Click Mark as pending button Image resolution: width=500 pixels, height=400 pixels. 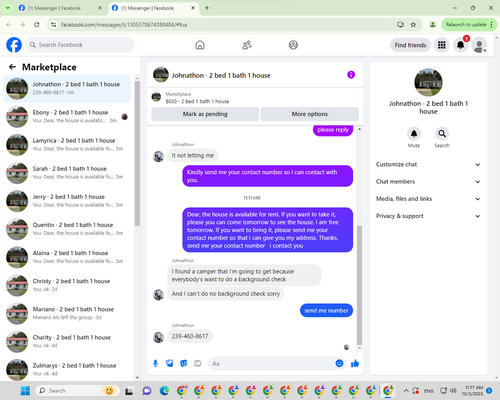(205, 114)
